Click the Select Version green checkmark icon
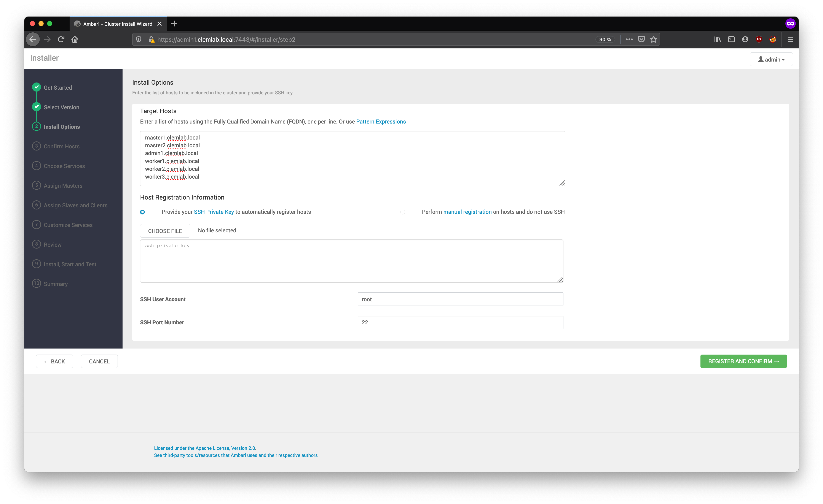 coord(36,107)
